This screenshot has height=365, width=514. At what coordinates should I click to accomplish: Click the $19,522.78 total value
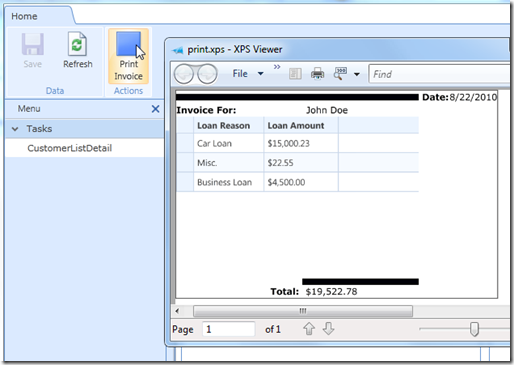pyautogui.click(x=331, y=292)
